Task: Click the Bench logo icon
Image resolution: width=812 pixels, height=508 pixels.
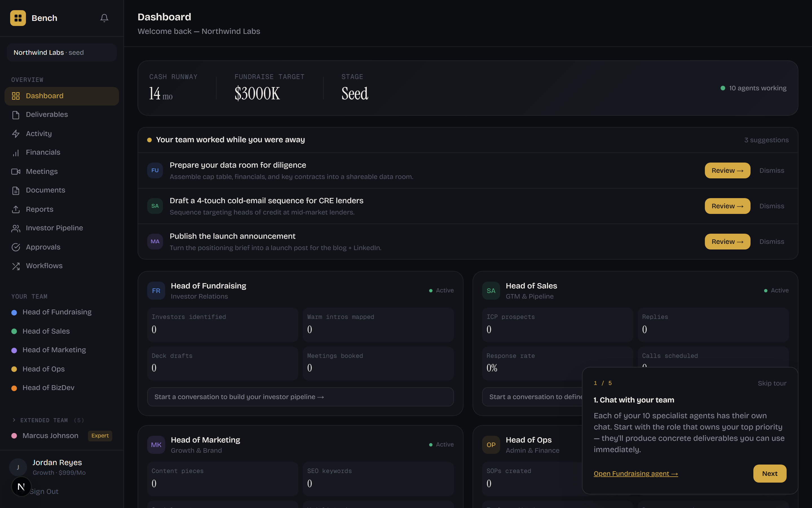Action: point(18,18)
